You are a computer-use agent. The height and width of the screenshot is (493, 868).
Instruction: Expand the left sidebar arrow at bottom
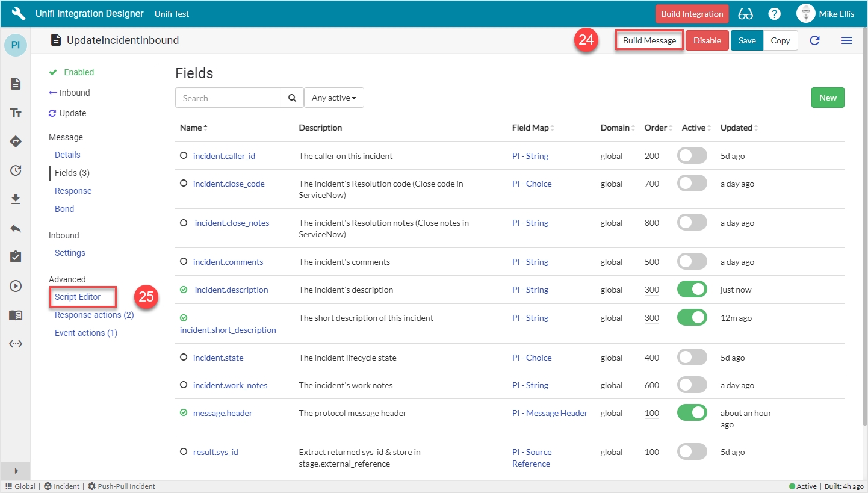tap(16, 471)
